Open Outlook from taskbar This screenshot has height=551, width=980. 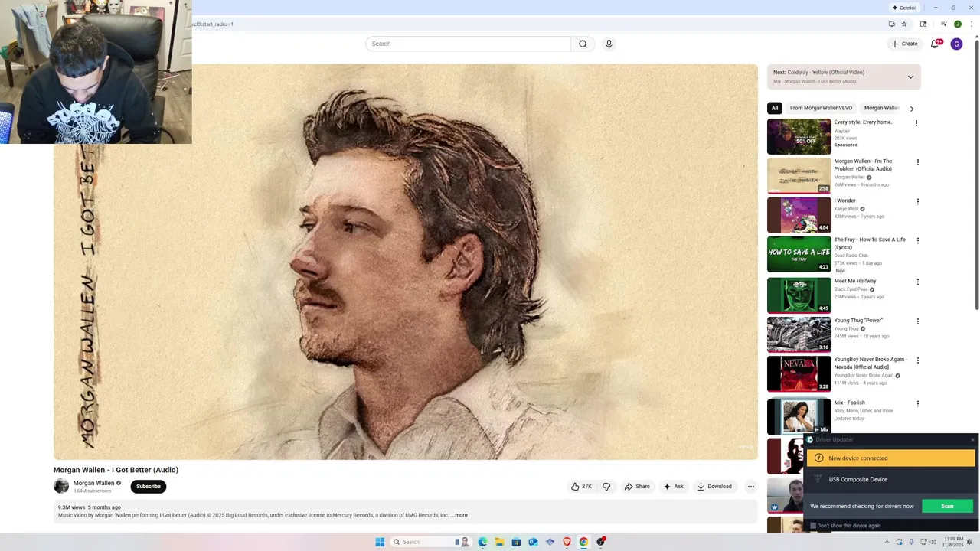pos(533,542)
